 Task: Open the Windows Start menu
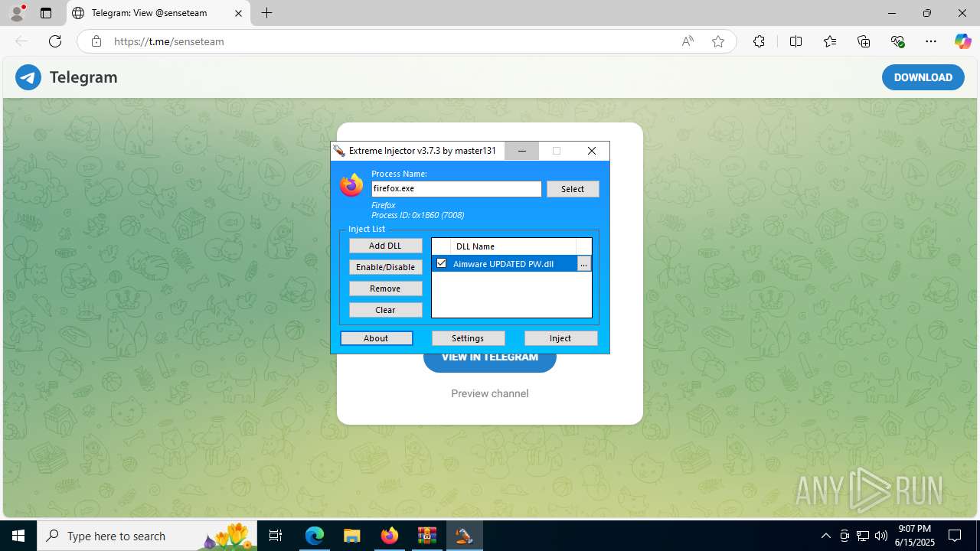(x=18, y=536)
